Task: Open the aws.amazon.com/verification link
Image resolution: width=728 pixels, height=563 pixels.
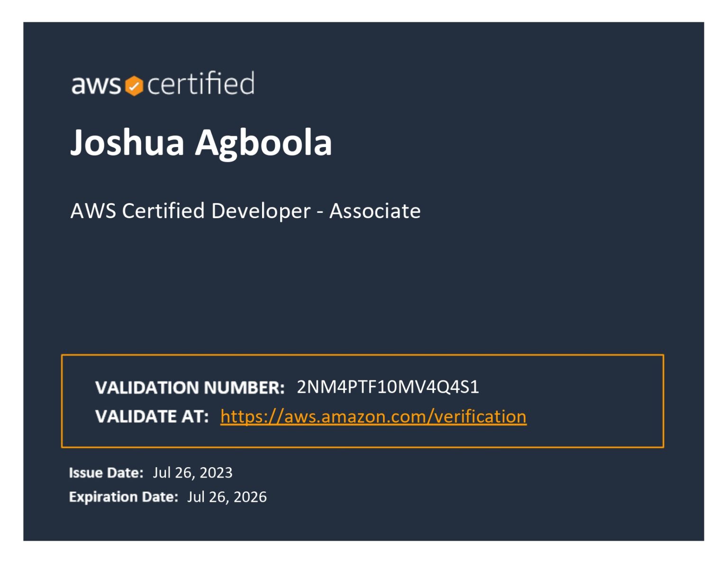Action: tap(373, 416)
